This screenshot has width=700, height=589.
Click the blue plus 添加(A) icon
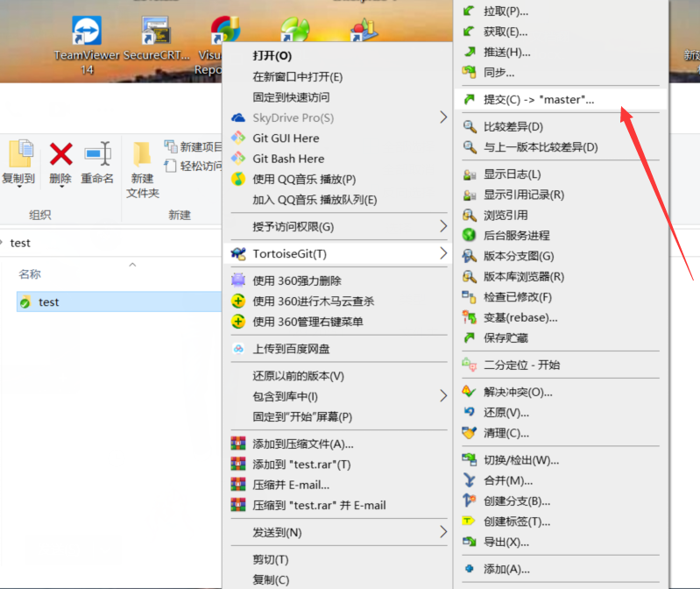469,569
